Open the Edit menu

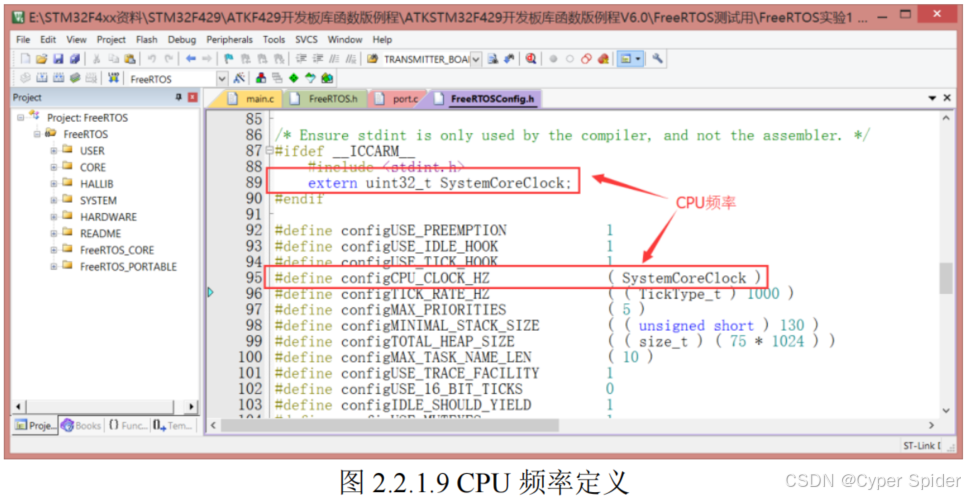48,39
